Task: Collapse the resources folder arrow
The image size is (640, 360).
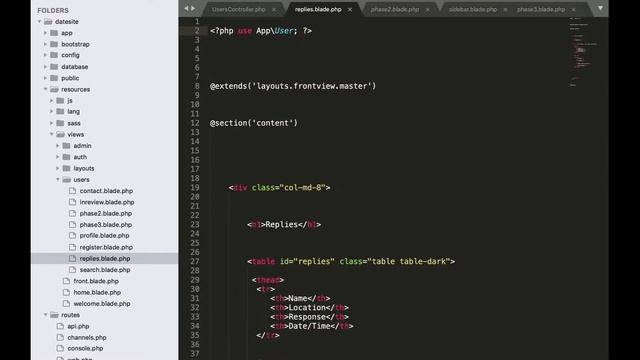Action: pos(45,89)
